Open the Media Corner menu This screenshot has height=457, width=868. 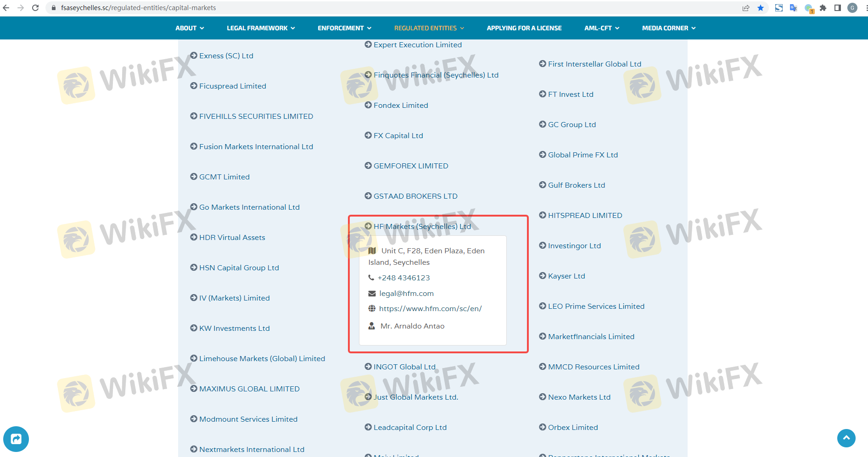click(668, 28)
